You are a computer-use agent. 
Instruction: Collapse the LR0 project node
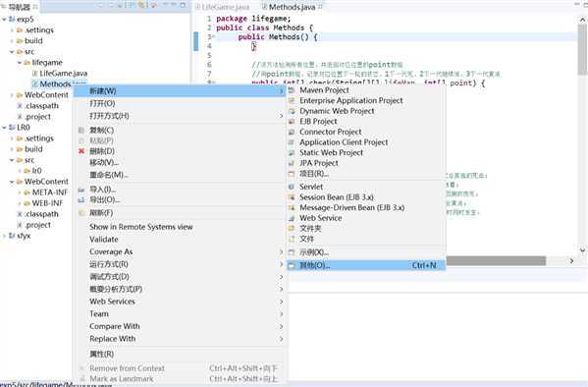(x=4, y=128)
